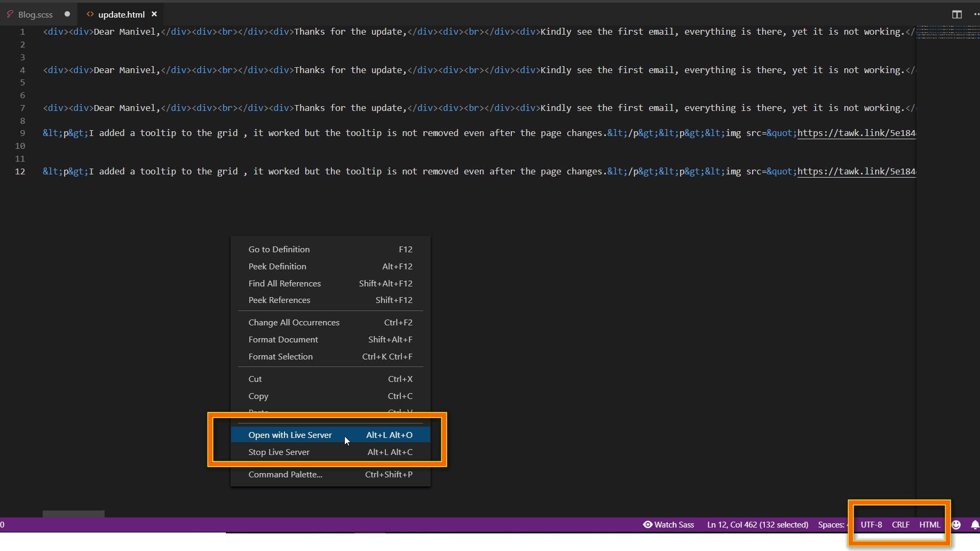This screenshot has height=551, width=980.
Task: Click the Ln 12, Col 462 indicator
Action: [757, 525]
